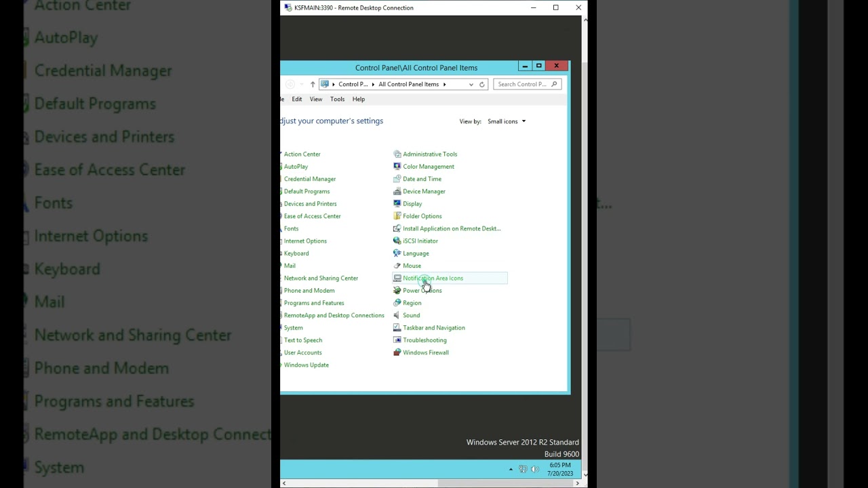This screenshot has width=868, height=488.
Task: Show hidden tray icons arrow
Action: pos(511,469)
